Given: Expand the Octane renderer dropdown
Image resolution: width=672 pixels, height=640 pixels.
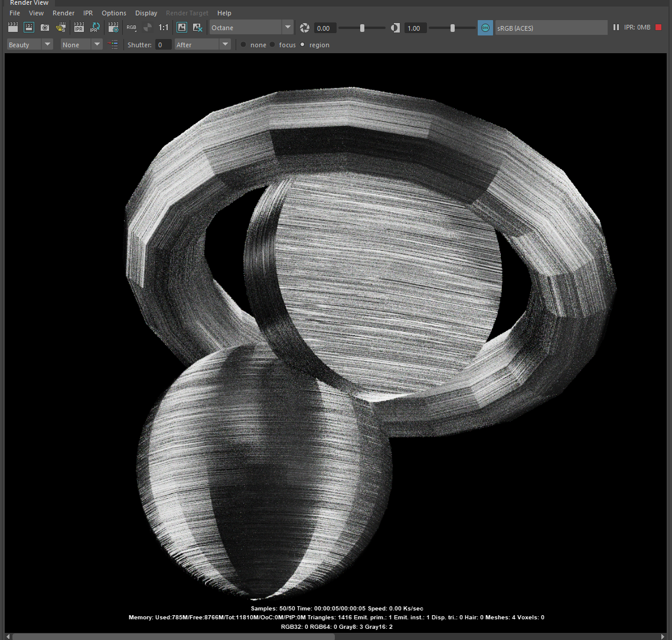Looking at the screenshot, I should tap(288, 28).
